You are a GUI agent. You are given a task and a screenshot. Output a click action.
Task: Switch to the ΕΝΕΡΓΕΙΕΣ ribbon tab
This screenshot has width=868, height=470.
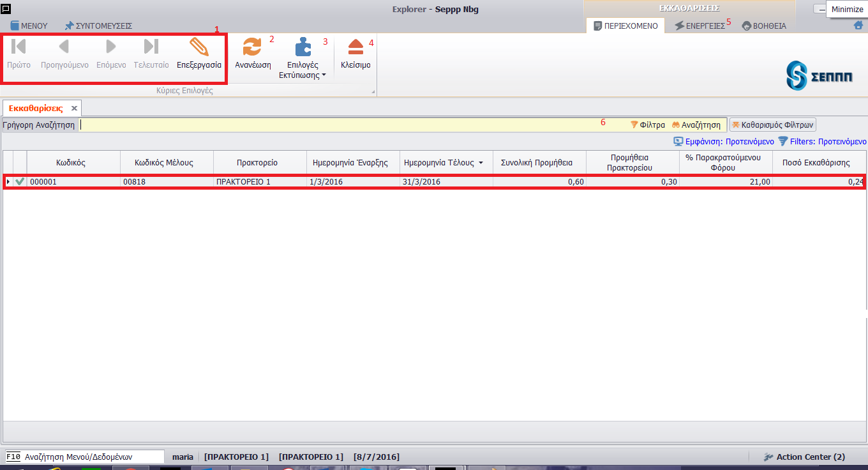(700, 26)
